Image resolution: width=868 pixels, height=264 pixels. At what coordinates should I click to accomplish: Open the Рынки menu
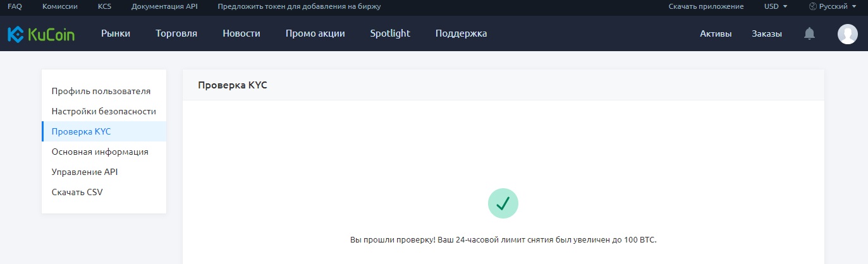coord(116,34)
